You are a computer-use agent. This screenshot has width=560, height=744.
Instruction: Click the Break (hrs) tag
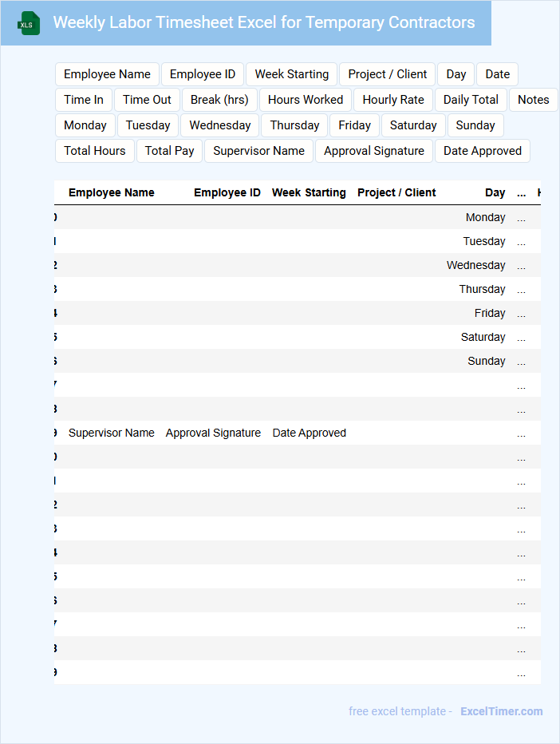click(219, 100)
